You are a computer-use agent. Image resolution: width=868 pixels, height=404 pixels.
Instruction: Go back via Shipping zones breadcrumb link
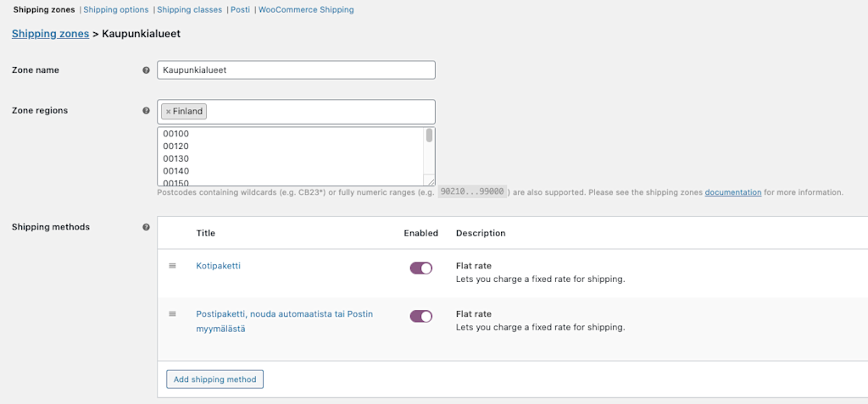[x=50, y=34]
